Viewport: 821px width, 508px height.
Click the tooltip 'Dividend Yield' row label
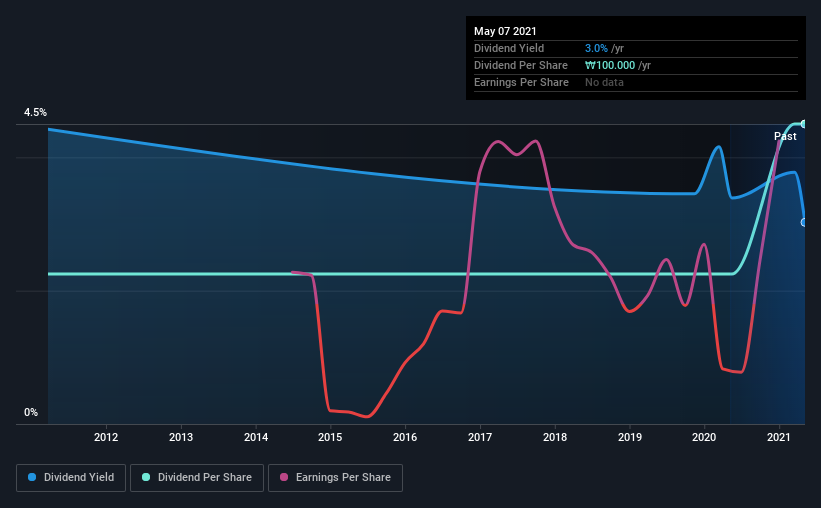coord(509,48)
